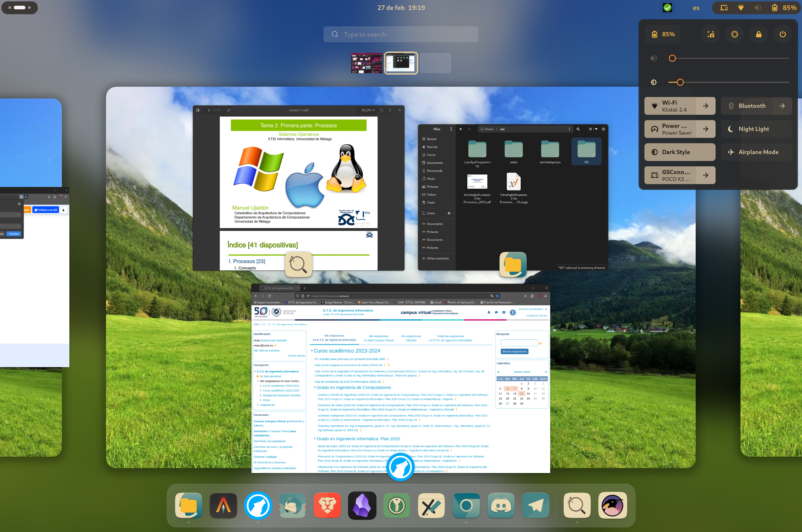This screenshot has width=802, height=532.
Task: Expand Power mode options arrow
Action: [x=706, y=129]
